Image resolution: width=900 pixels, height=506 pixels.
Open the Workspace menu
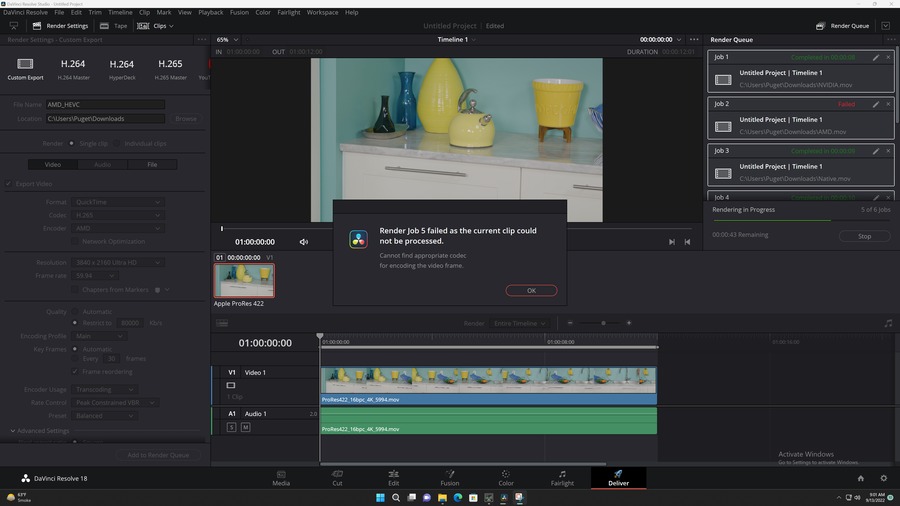point(322,12)
